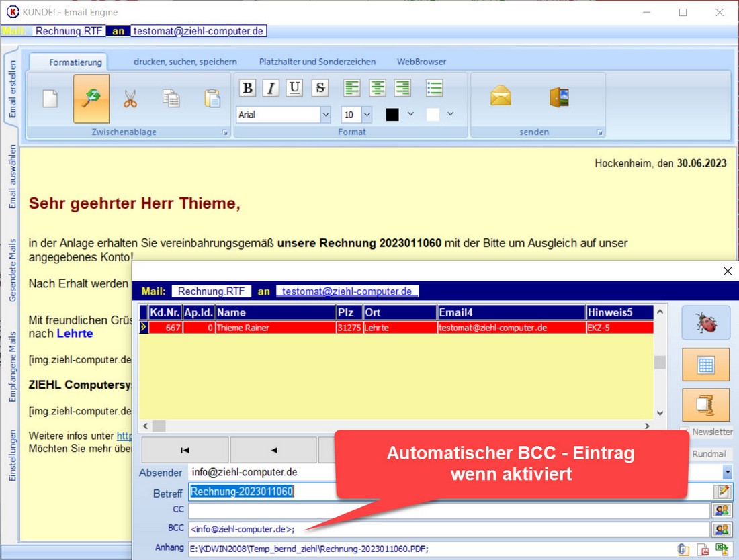The height and width of the screenshot is (560, 739).
Task: Switch to Platzhalter und Sonderzeichen tab
Action: (x=317, y=62)
